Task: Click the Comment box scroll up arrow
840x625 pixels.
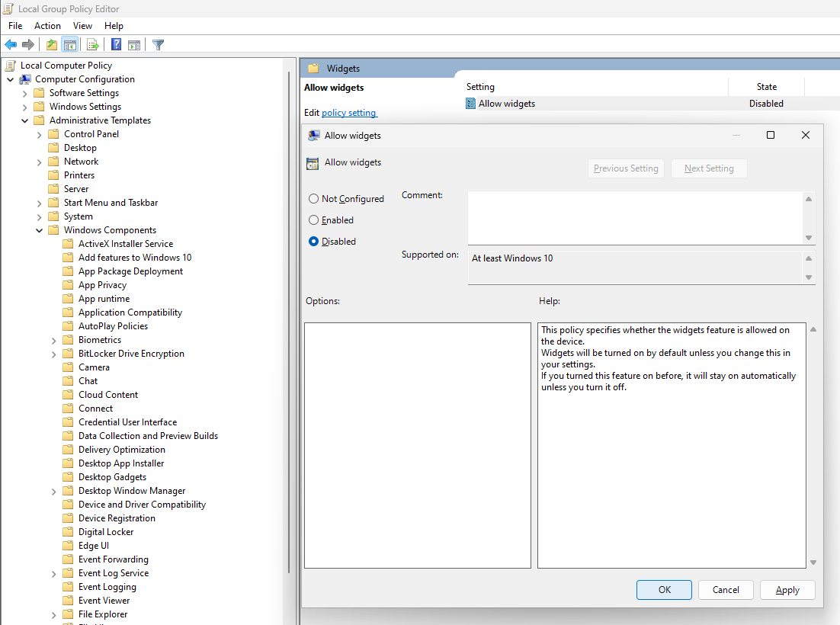Action: (x=809, y=199)
